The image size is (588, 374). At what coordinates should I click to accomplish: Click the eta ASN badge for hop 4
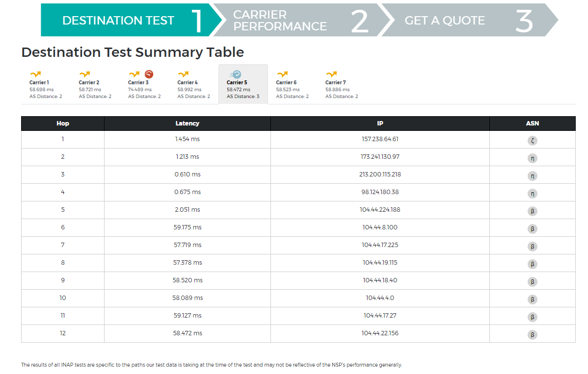(x=532, y=194)
